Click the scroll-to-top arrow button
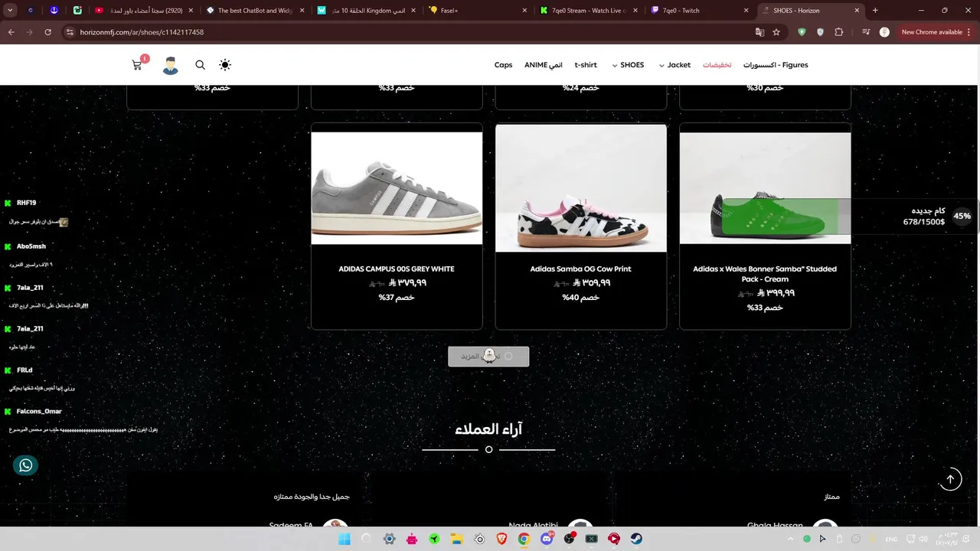This screenshot has width=980, height=551. tap(950, 479)
